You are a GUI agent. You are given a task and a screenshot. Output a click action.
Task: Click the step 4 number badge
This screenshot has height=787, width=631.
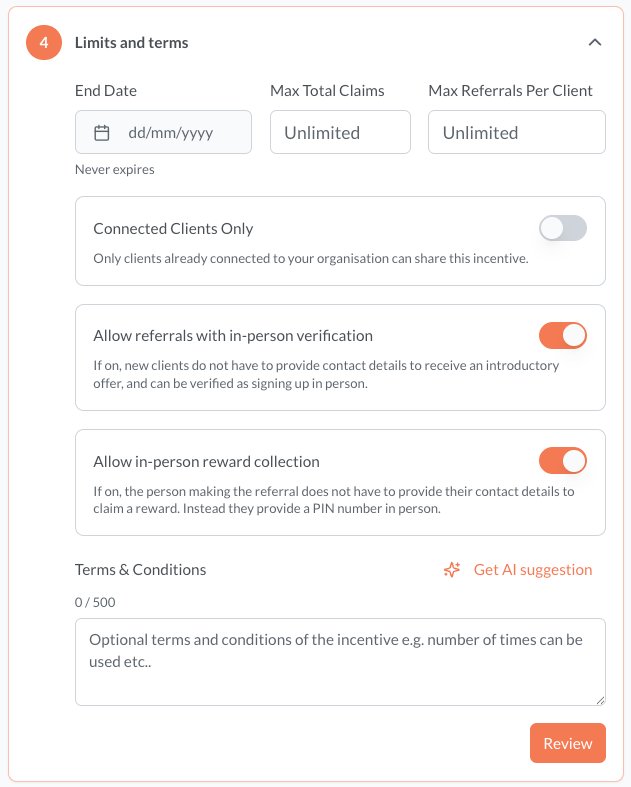pos(44,43)
